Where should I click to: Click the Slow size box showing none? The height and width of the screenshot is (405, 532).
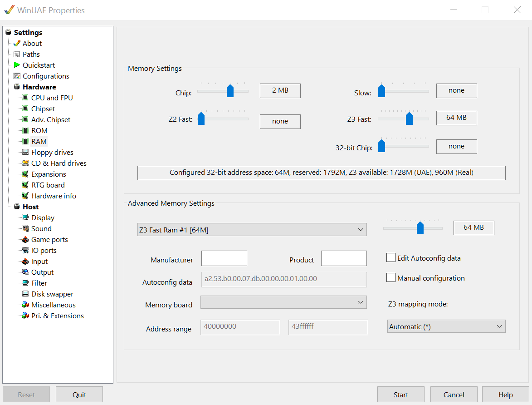[x=456, y=90]
